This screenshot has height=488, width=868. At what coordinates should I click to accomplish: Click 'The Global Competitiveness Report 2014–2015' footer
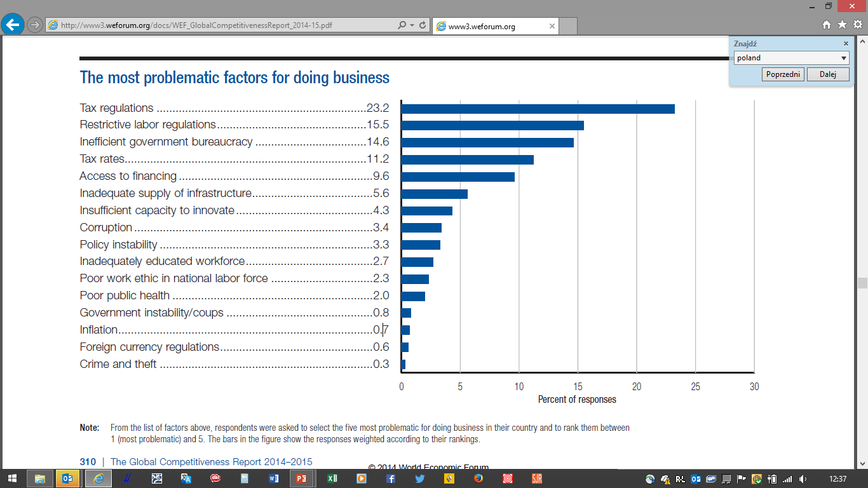(x=211, y=462)
